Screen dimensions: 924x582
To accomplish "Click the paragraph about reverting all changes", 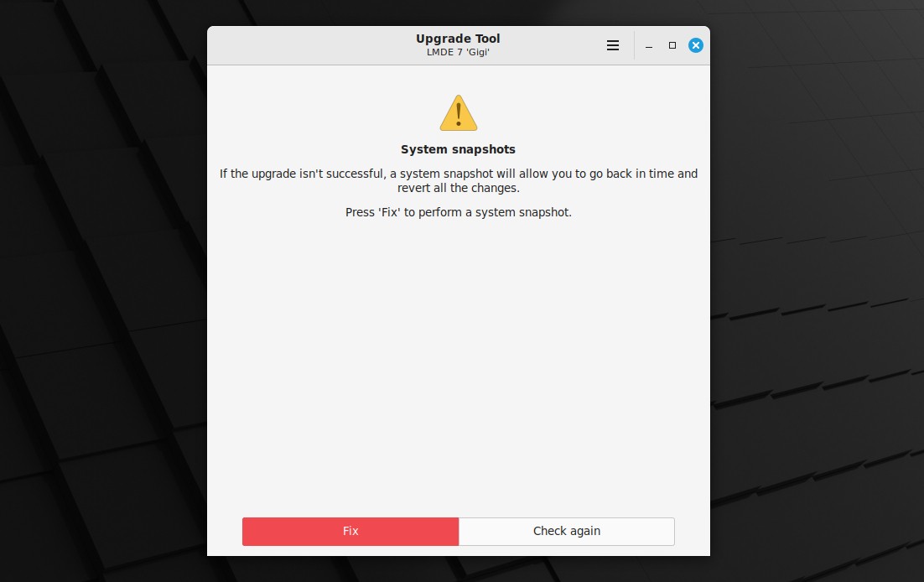I will tap(459, 181).
